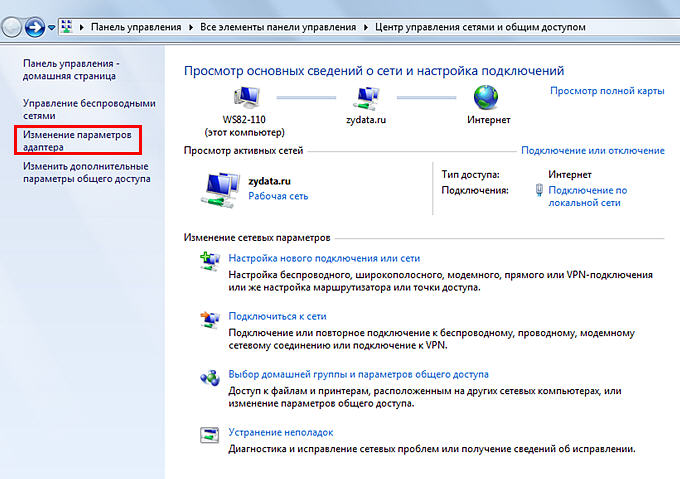Select Центр управления сетями breadcrumb
This screenshot has width=680, height=479.
click(x=480, y=27)
